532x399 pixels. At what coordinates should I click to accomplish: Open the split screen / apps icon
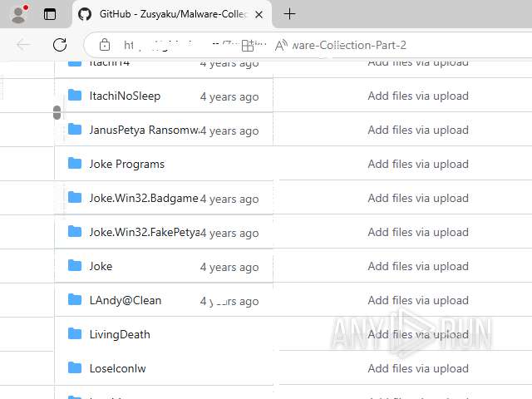tap(248, 46)
